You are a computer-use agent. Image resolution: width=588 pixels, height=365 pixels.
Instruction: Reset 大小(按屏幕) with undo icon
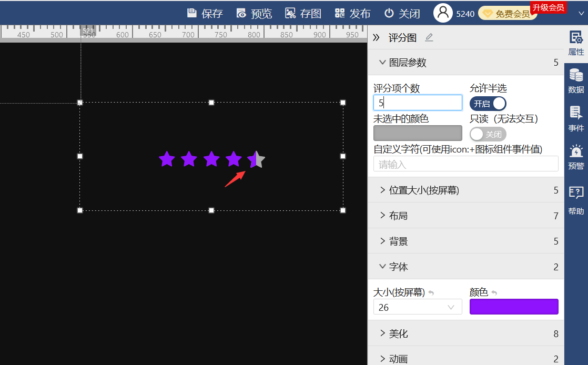431,293
